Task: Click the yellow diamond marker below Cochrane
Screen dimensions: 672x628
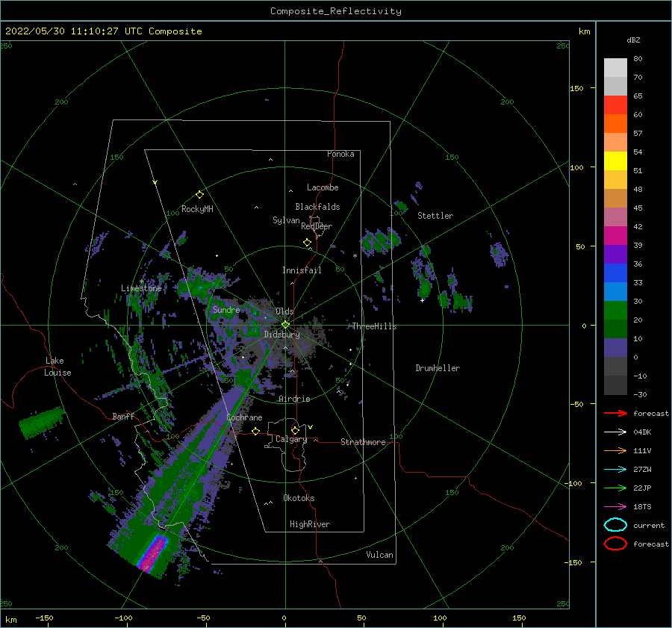Action: 256,432
